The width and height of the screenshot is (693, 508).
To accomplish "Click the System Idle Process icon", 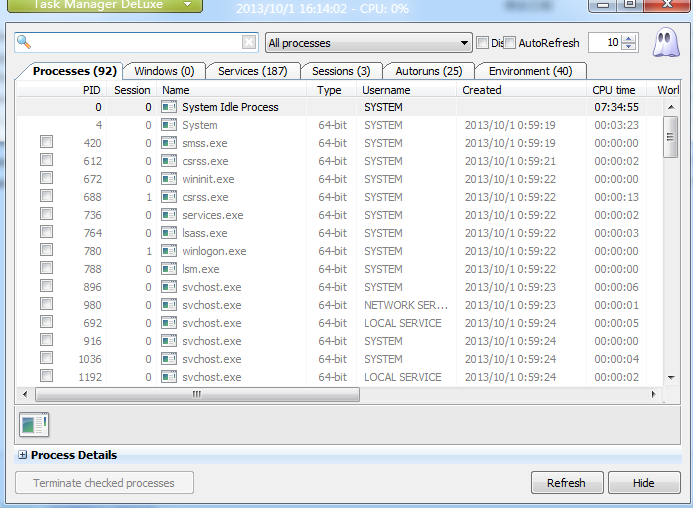I will point(169,107).
